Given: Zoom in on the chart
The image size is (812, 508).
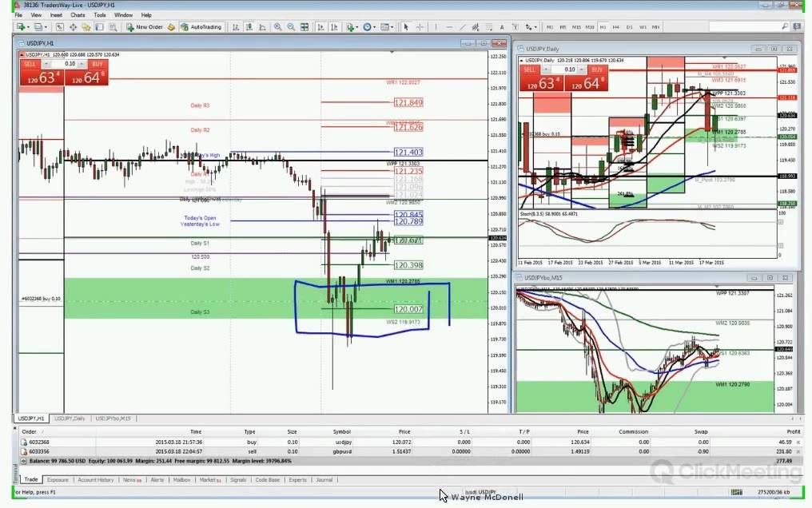Looking at the screenshot, I should point(278,27).
